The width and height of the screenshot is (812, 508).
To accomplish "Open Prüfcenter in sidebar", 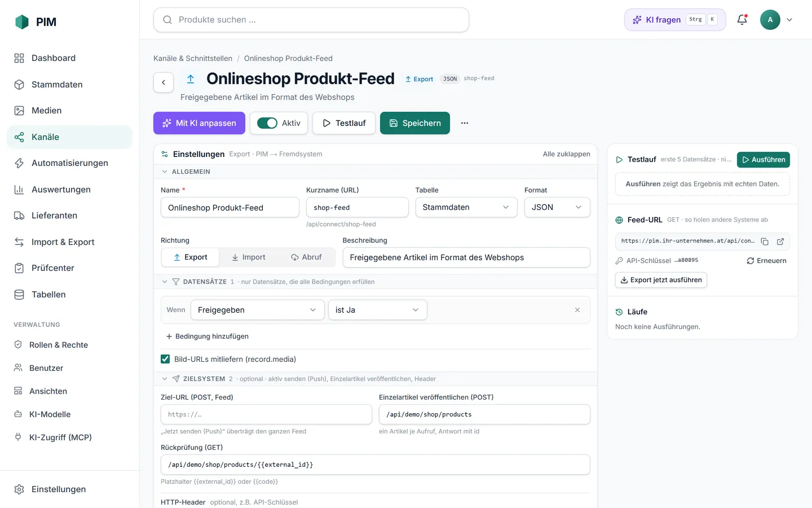I will [69, 268].
